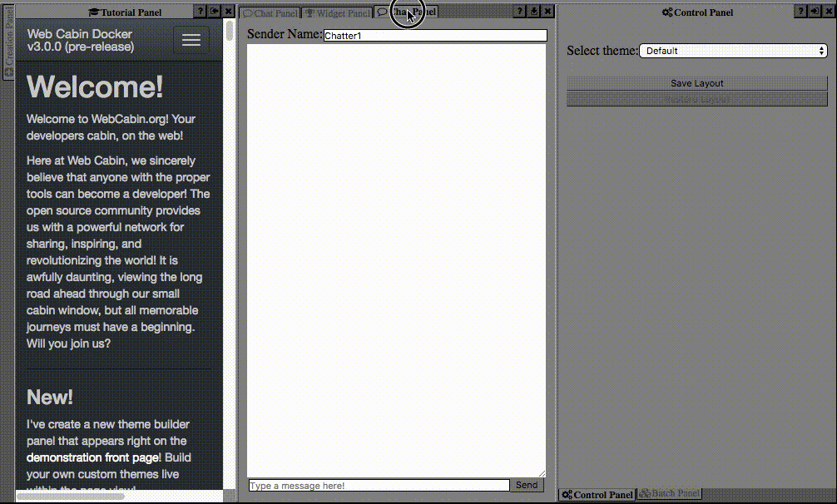837x504 pixels.
Task: Switch to the Widget Panel tab
Action: pos(338,12)
